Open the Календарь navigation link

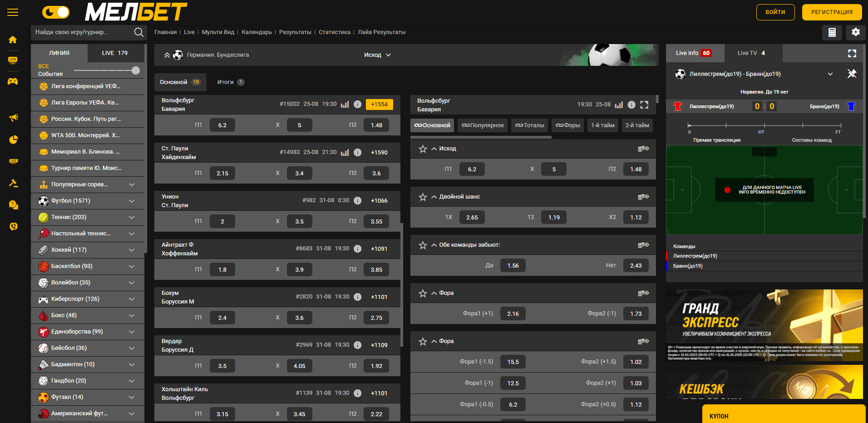[256, 32]
